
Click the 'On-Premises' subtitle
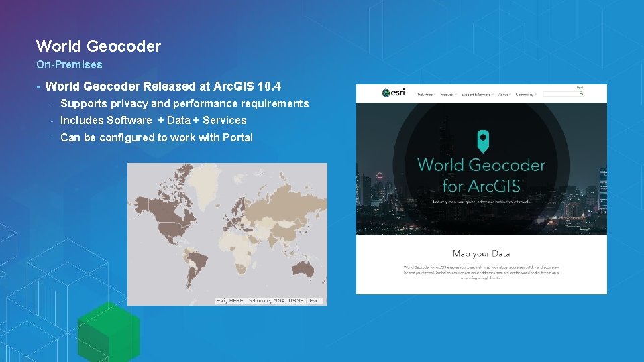pyautogui.click(x=69, y=64)
